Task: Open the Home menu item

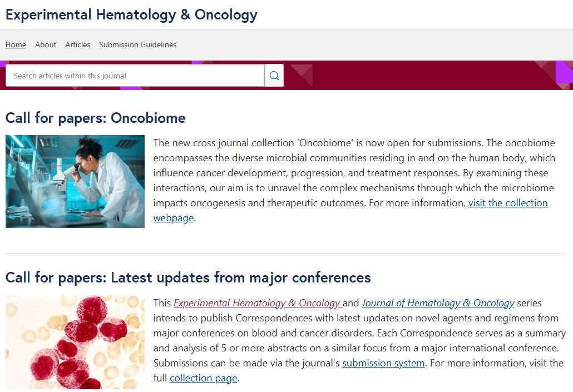Action: pos(16,44)
